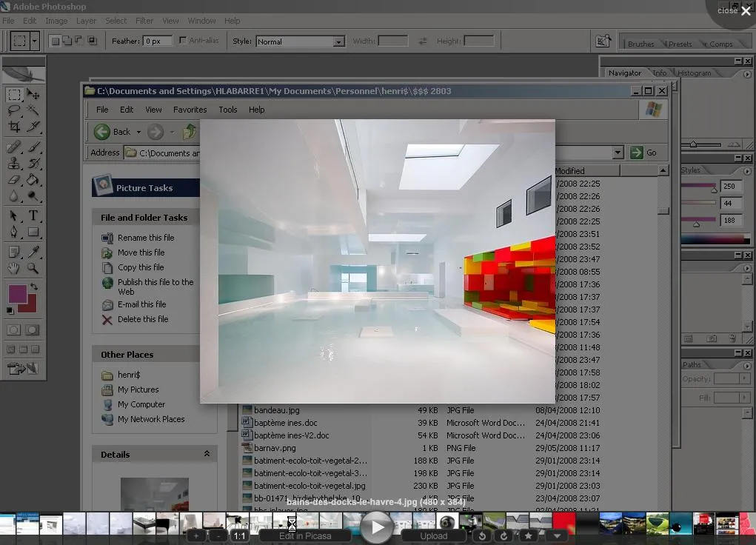
Task: Switch to Quick Mask mode
Action: (x=33, y=330)
